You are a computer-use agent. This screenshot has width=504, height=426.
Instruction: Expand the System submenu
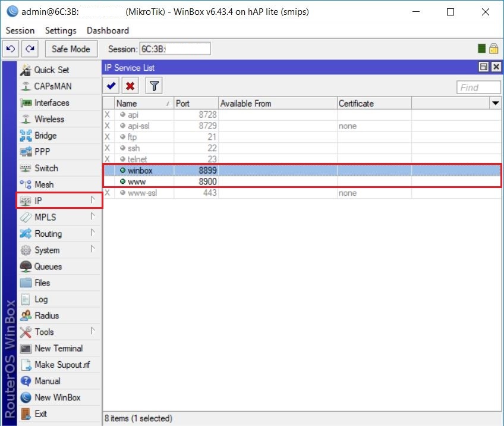point(93,249)
